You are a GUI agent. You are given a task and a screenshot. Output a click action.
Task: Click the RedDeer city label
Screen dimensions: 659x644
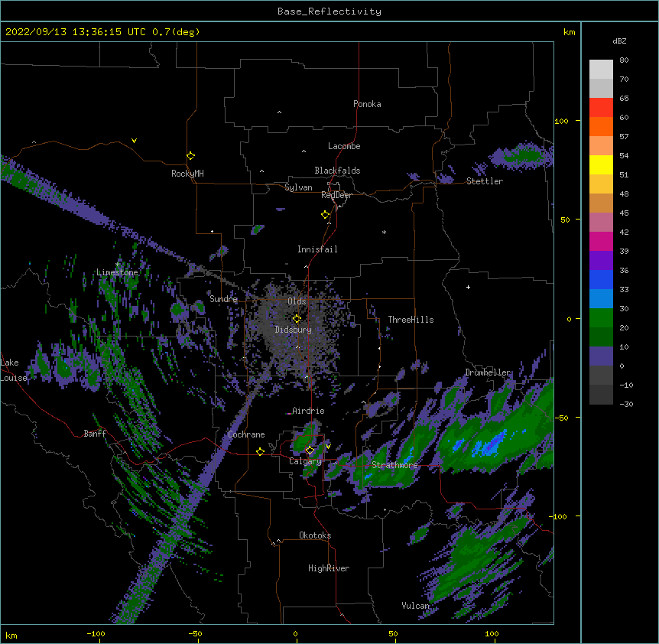[x=336, y=195]
